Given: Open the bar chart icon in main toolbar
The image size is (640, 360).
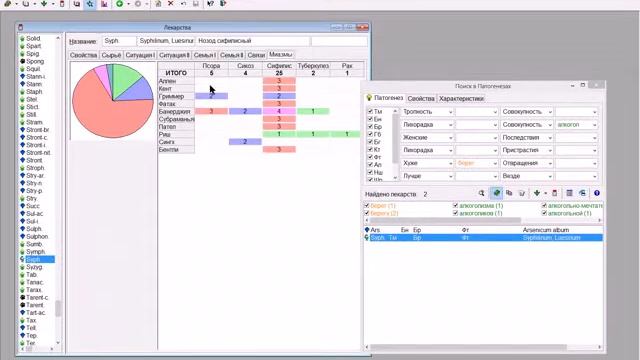Looking at the screenshot, I should coord(104,4).
